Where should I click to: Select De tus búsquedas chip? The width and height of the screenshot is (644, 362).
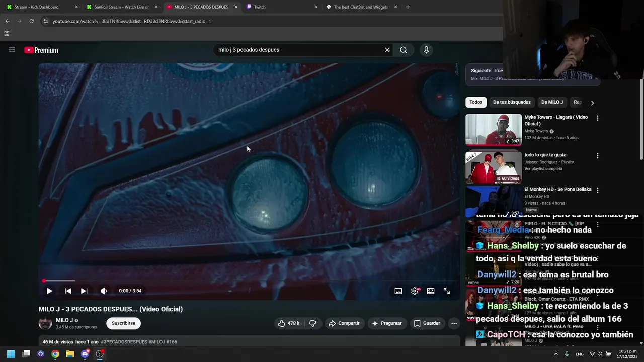pos(512,102)
